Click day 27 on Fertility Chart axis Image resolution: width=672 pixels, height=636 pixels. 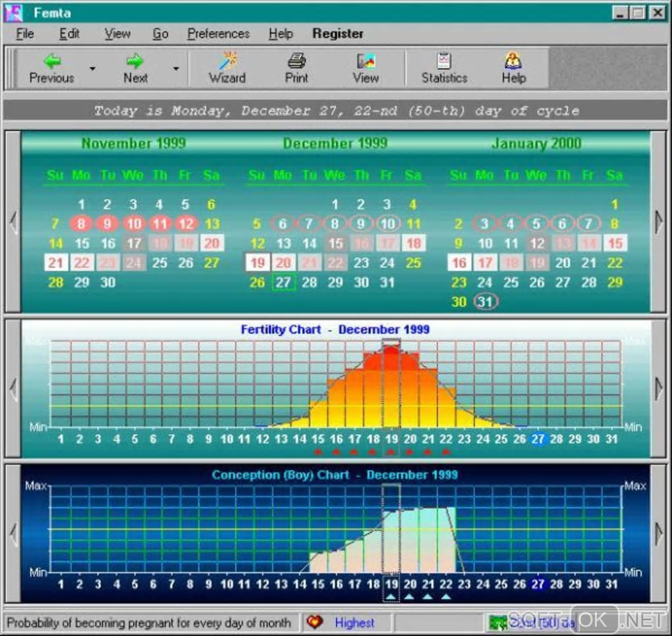538,439
